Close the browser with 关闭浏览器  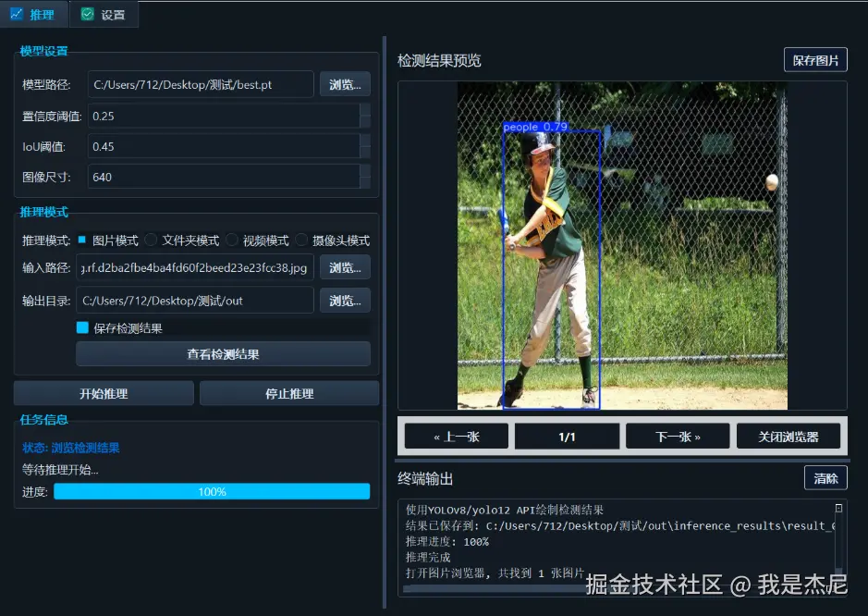tap(789, 437)
